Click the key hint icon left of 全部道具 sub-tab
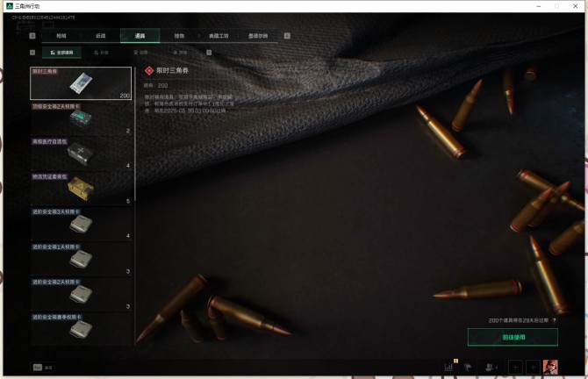Screen dimensions: 588x379 (x=32, y=53)
